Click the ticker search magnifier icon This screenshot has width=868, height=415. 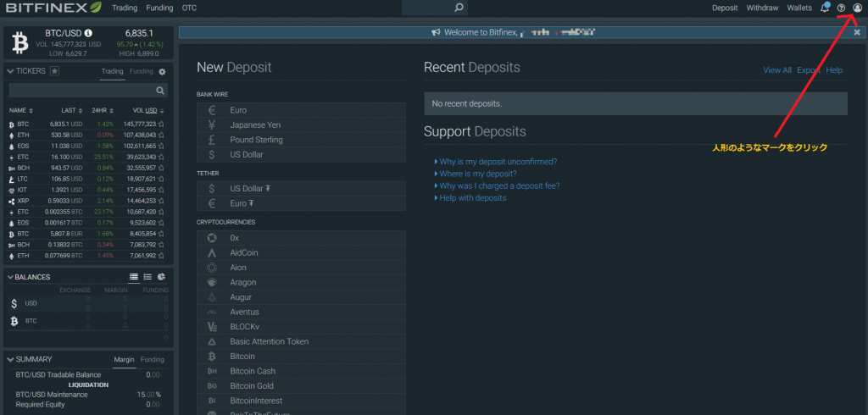coord(160,90)
